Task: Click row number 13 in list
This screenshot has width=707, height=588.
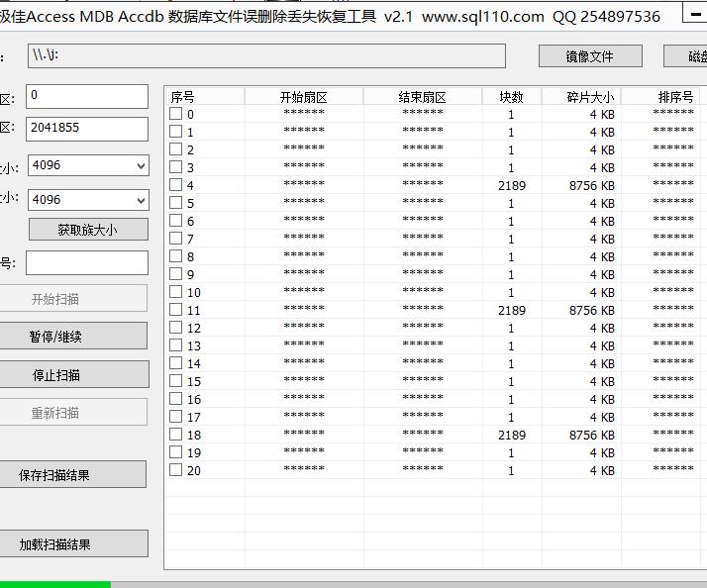Action: click(x=194, y=346)
